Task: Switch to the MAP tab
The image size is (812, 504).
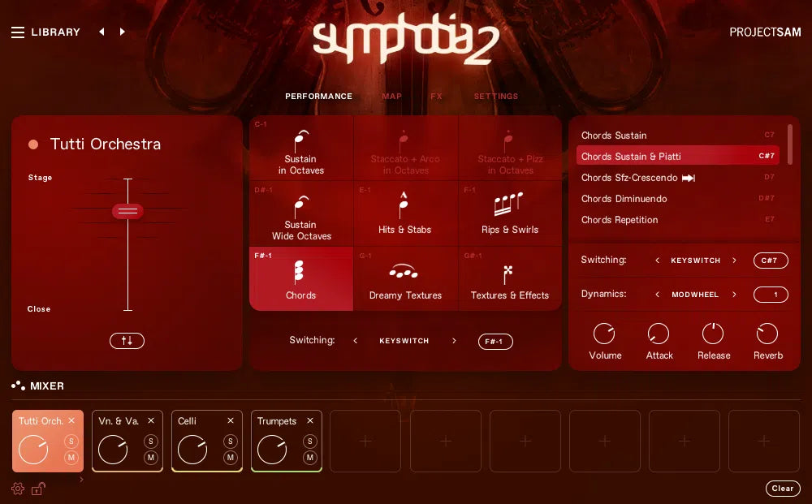Action: 391,96
